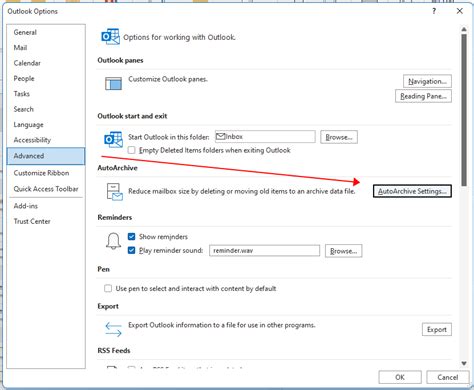Enable Use pen to select by default
The width and height of the screenshot is (474, 390).
108,288
